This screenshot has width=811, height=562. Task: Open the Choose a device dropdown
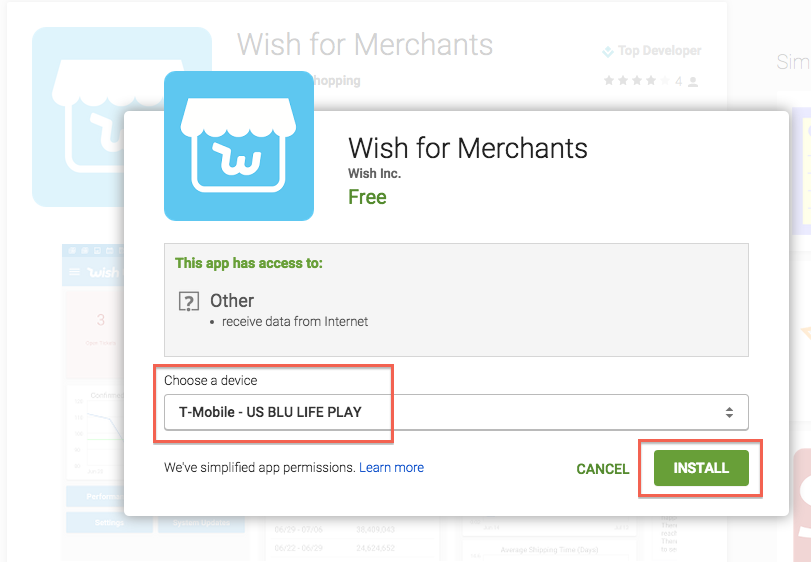[456, 412]
